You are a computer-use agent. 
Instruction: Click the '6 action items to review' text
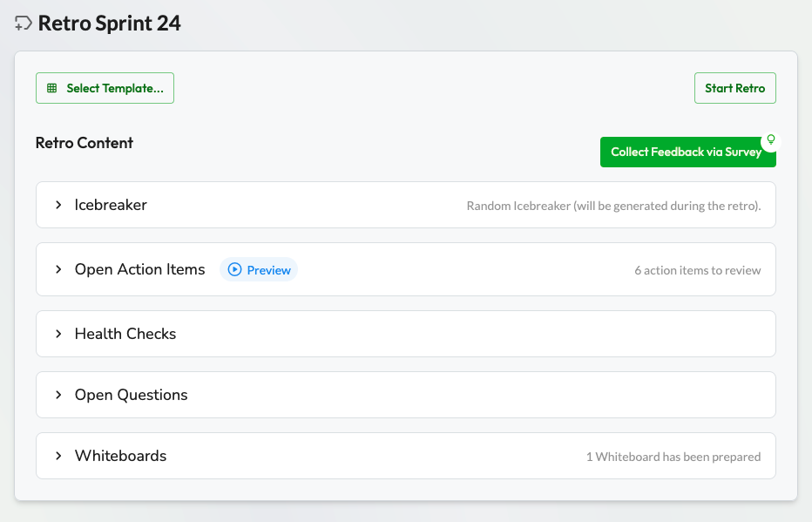click(x=697, y=270)
